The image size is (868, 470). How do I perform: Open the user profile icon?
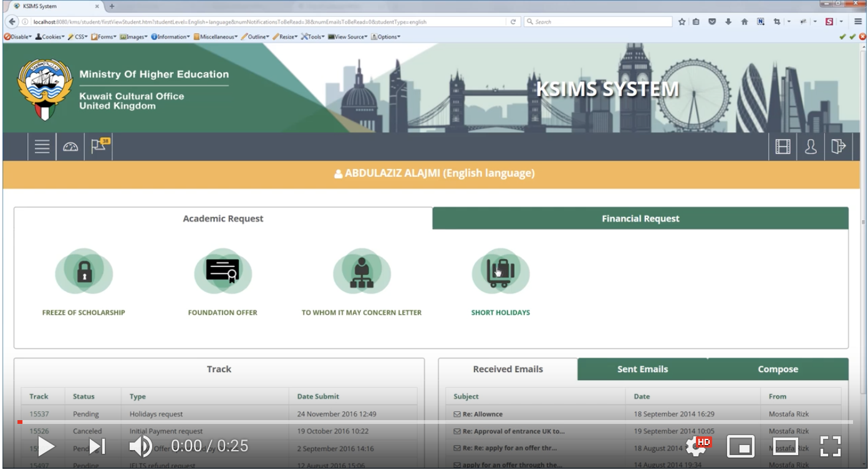pos(811,146)
